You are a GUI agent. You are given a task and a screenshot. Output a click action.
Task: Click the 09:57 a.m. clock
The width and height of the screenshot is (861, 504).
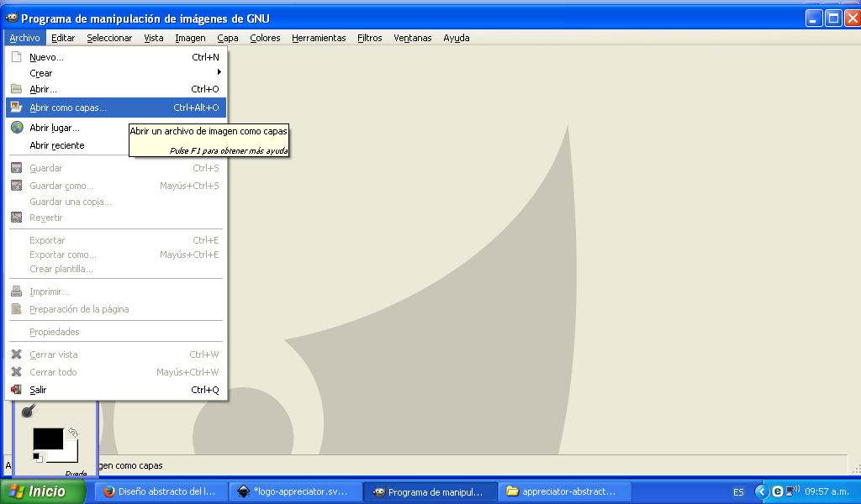pos(827,491)
